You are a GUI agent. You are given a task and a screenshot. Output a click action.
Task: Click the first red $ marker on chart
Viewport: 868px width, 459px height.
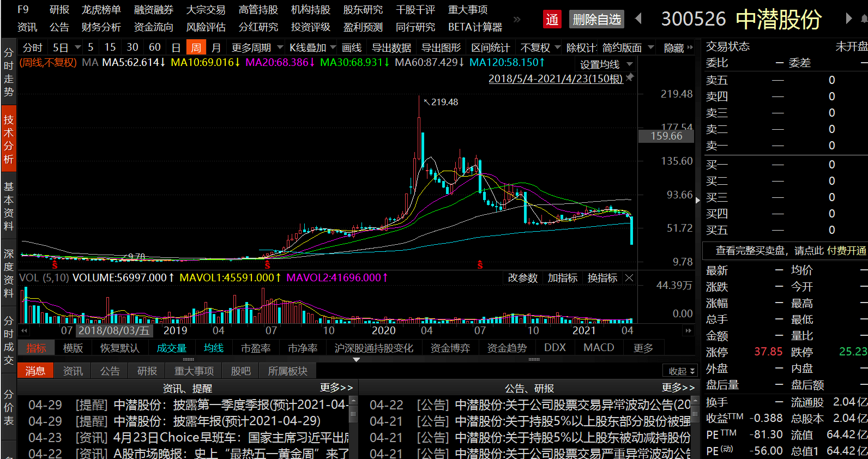tap(55, 265)
